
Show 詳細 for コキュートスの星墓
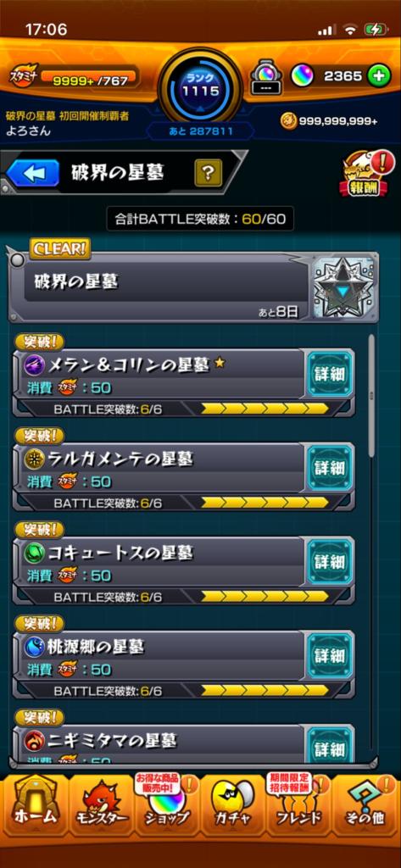click(330, 562)
